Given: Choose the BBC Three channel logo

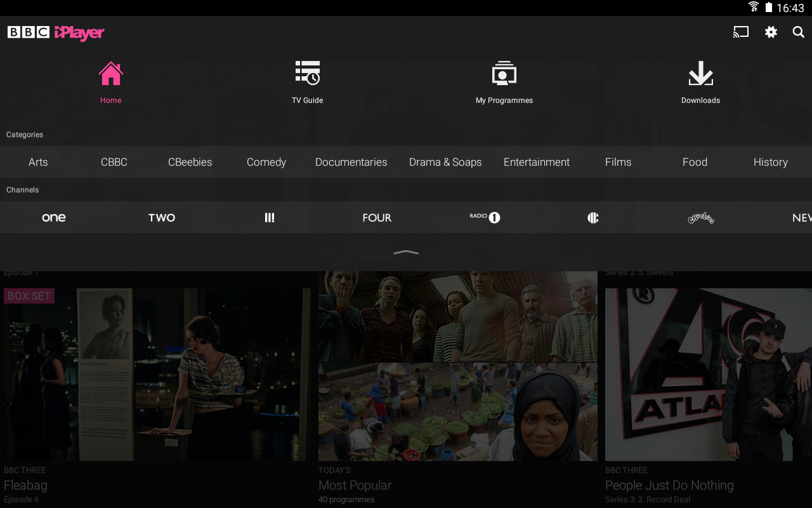Looking at the screenshot, I should (270, 218).
